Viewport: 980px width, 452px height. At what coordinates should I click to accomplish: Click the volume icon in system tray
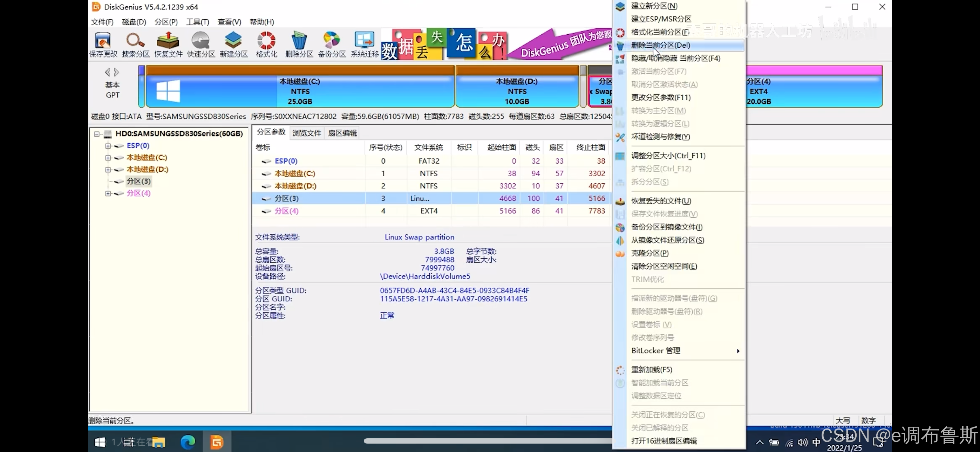pos(802,442)
